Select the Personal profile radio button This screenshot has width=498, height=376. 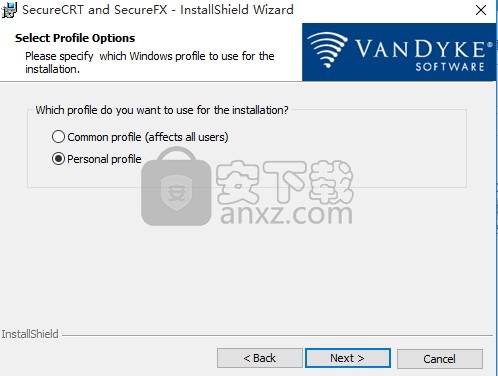tap(58, 159)
